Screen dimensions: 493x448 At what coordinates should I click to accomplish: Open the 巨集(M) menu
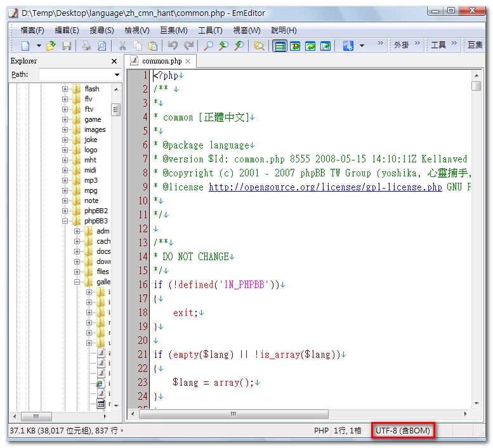pyautogui.click(x=174, y=30)
